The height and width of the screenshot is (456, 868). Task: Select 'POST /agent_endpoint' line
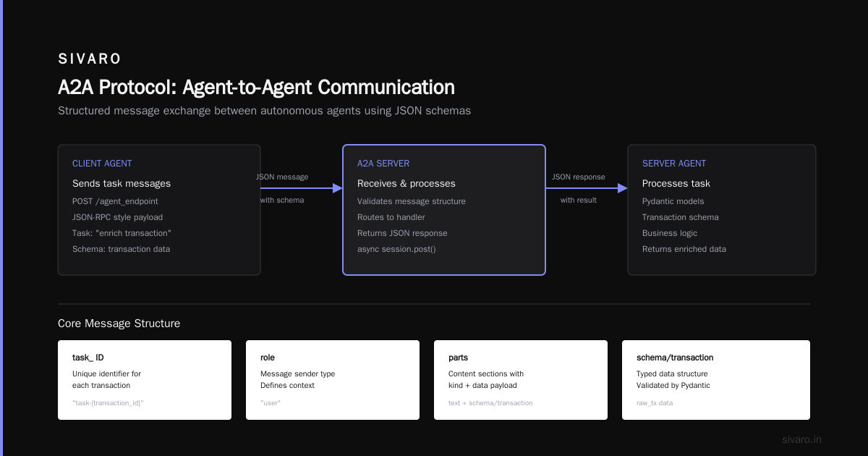coord(115,201)
